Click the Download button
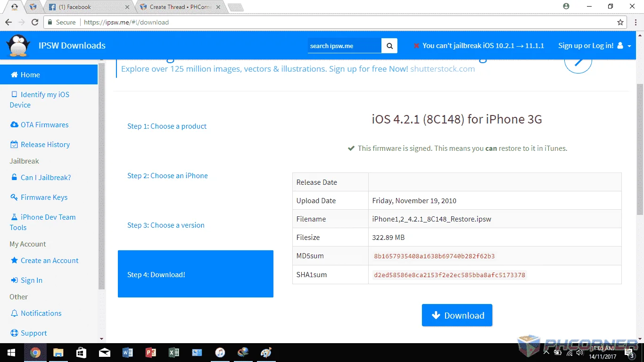The image size is (644, 362). coord(457,315)
